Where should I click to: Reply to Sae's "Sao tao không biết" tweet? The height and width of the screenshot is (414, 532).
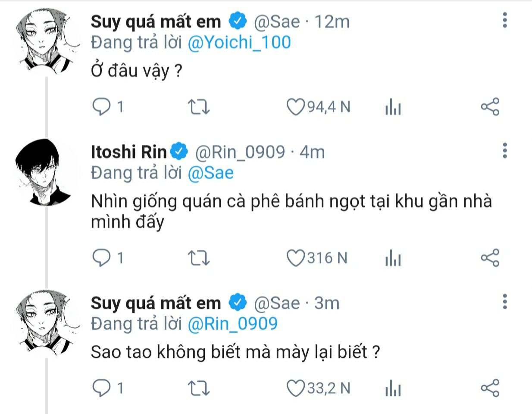coord(102,389)
